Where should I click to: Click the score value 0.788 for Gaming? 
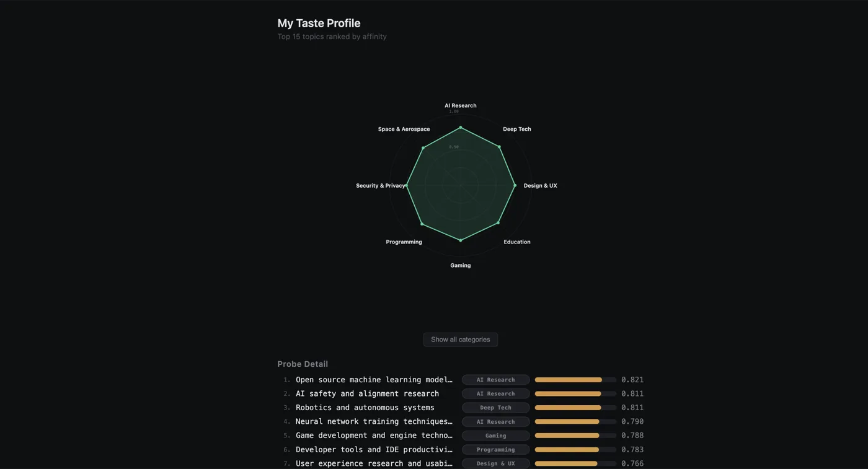[632, 436]
